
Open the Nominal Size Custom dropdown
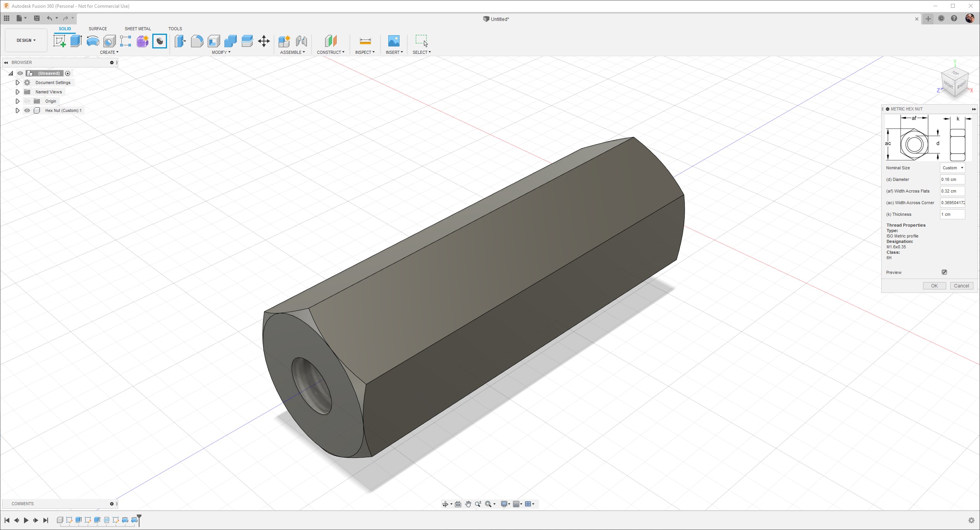(x=952, y=168)
